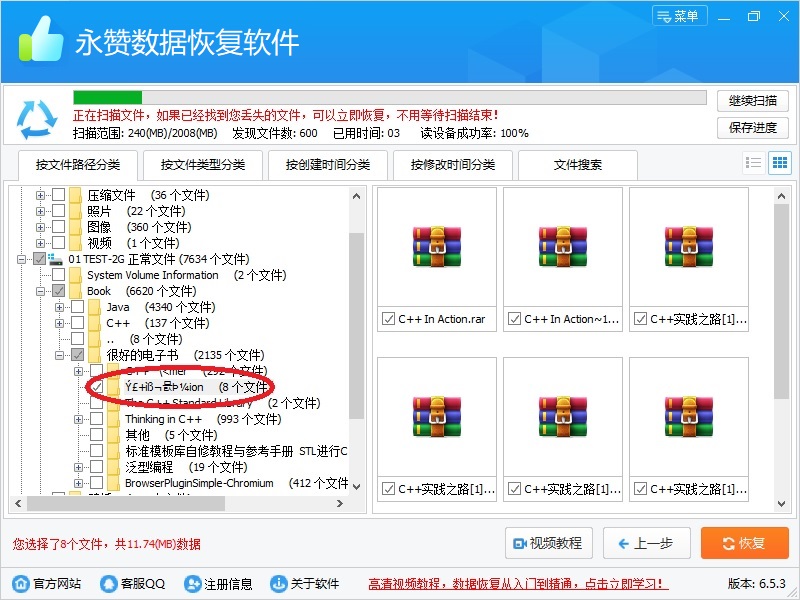
Task: Toggle checkbox for the Java folder
Action: (78, 307)
